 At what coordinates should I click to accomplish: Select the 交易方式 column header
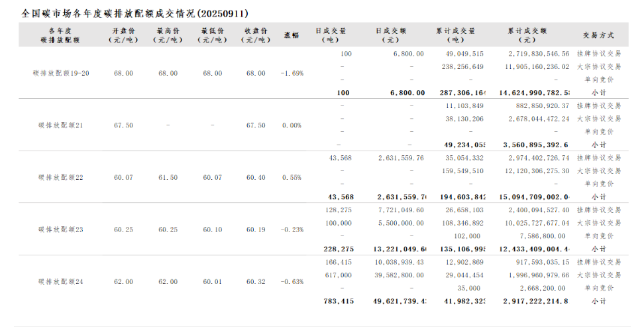pos(598,35)
